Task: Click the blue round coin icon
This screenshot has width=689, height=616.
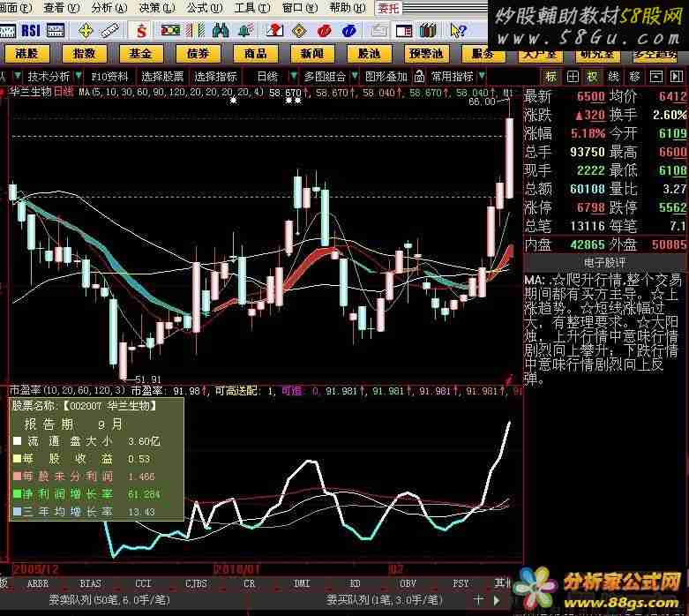Action: pos(348,31)
